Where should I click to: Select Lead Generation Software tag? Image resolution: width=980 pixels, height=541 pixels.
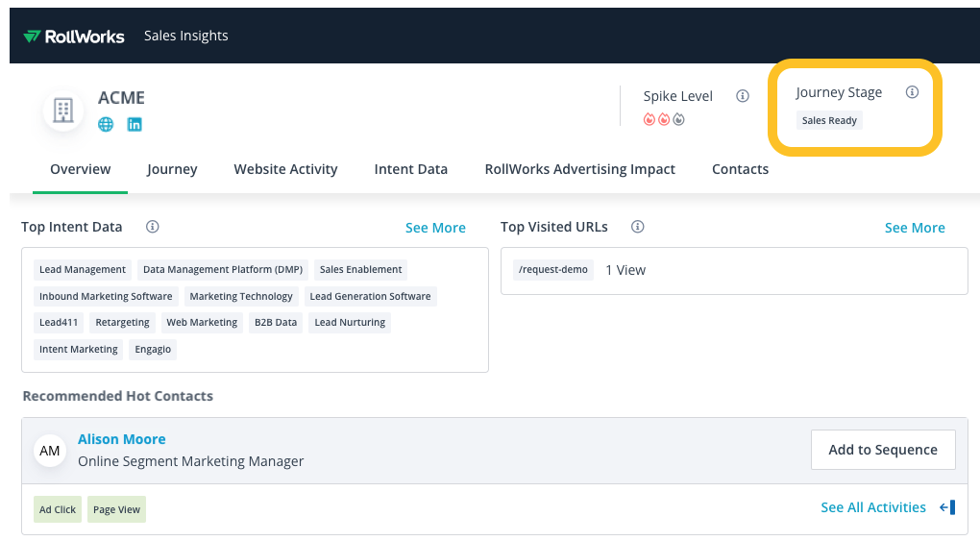370,297
